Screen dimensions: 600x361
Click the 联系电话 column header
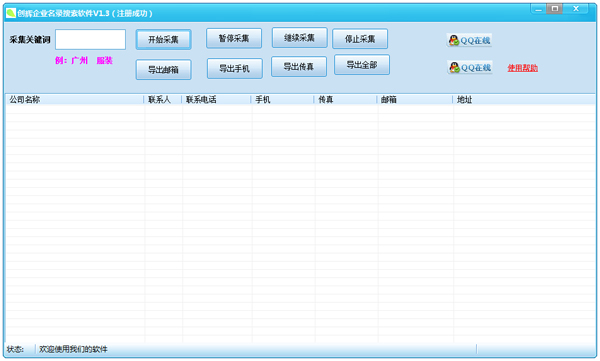[x=216, y=100]
